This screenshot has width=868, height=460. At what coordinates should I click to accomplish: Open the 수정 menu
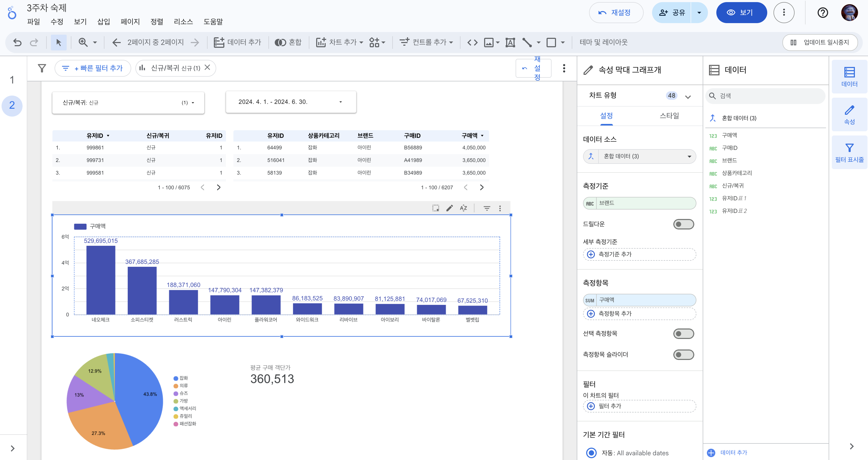point(57,22)
